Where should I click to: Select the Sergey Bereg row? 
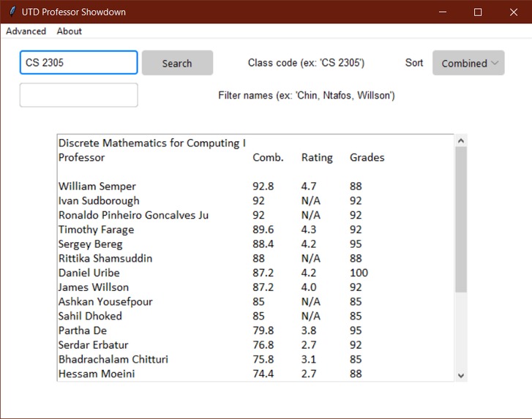255,244
